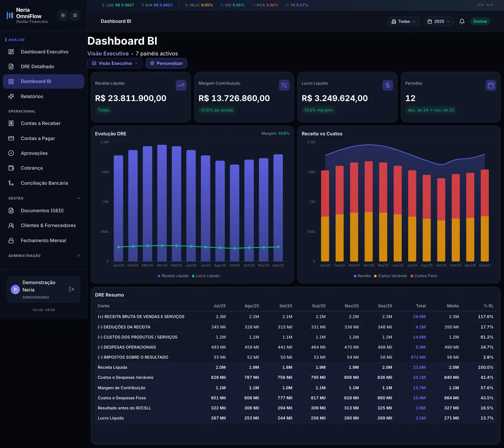The width and height of the screenshot is (504, 448).
Task: Click the logout icon beside Demonstração Neria
Action: click(72, 289)
